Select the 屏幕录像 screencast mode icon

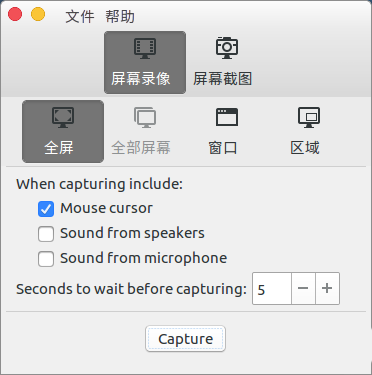pyautogui.click(x=145, y=48)
